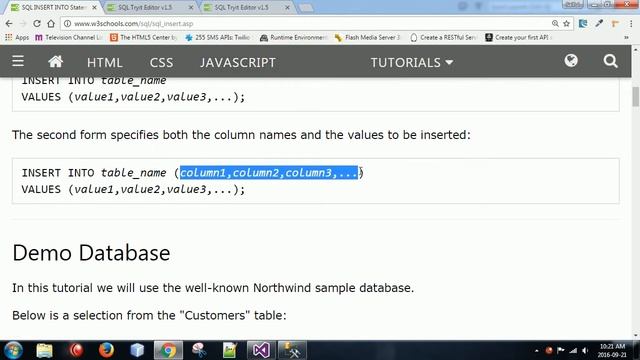The height and width of the screenshot is (360, 640).
Task: Open browser home page button
Action: pyautogui.click(x=51, y=24)
